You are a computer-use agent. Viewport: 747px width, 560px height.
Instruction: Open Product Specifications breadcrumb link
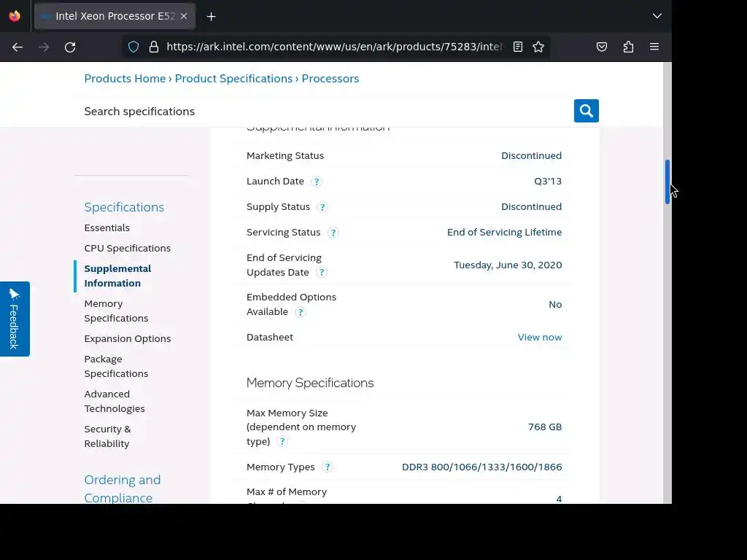[x=233, y=79]
